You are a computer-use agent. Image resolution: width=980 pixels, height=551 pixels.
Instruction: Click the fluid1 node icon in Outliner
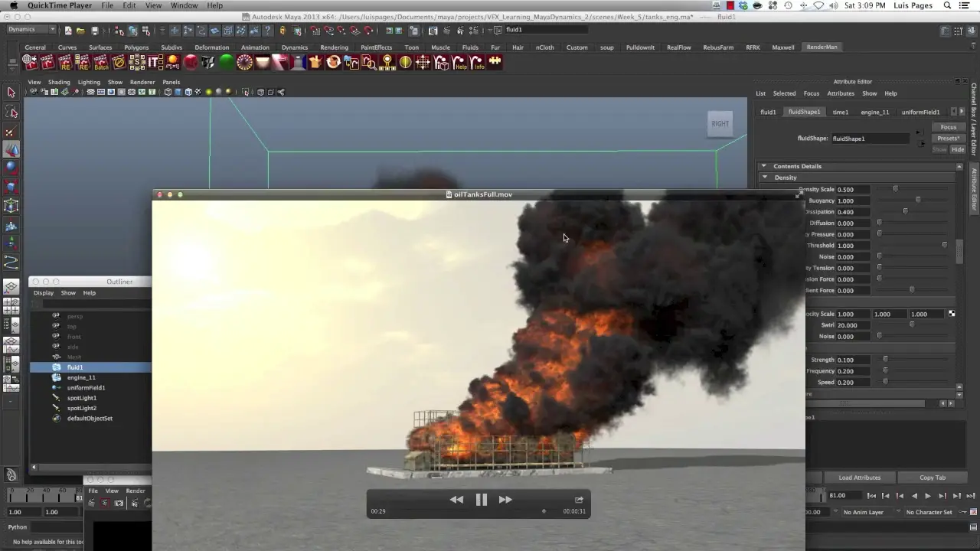[x=57, y=367]
